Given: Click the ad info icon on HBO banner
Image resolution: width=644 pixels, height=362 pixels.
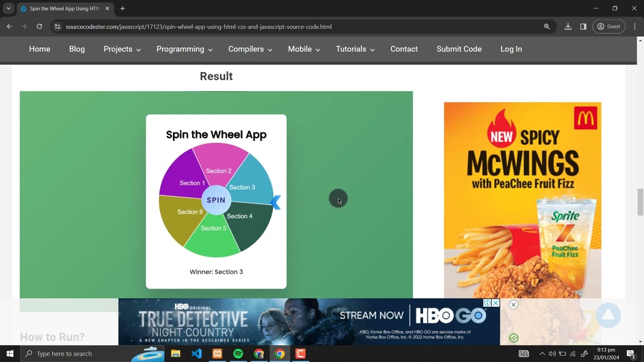Looking at the screenshot, I should tap(487, 303).
